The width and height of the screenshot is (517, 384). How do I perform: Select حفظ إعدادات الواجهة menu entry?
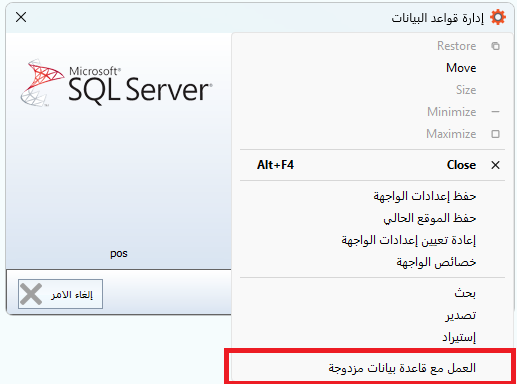point(372,196)
